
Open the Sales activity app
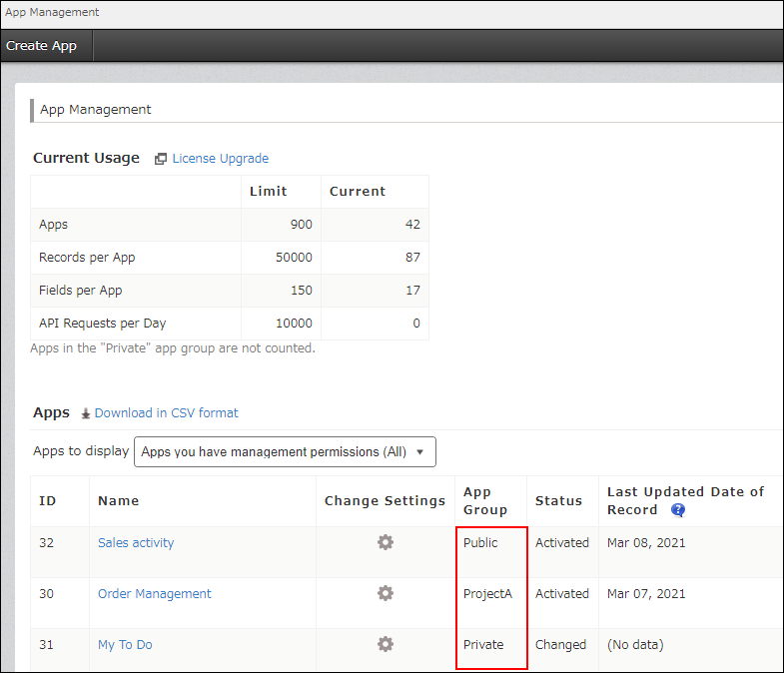136,543
